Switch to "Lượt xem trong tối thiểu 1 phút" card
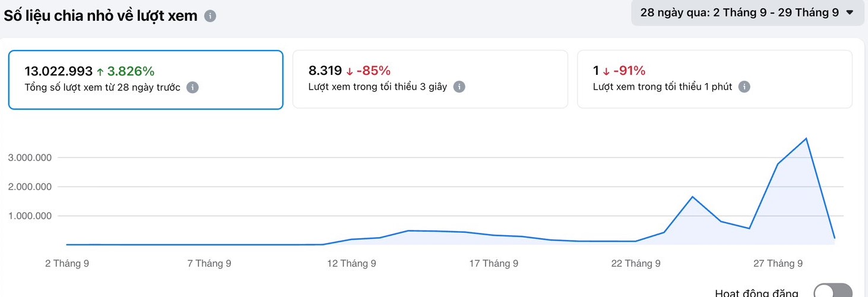This screenshot has width=868, height=297. pos(714,80)
